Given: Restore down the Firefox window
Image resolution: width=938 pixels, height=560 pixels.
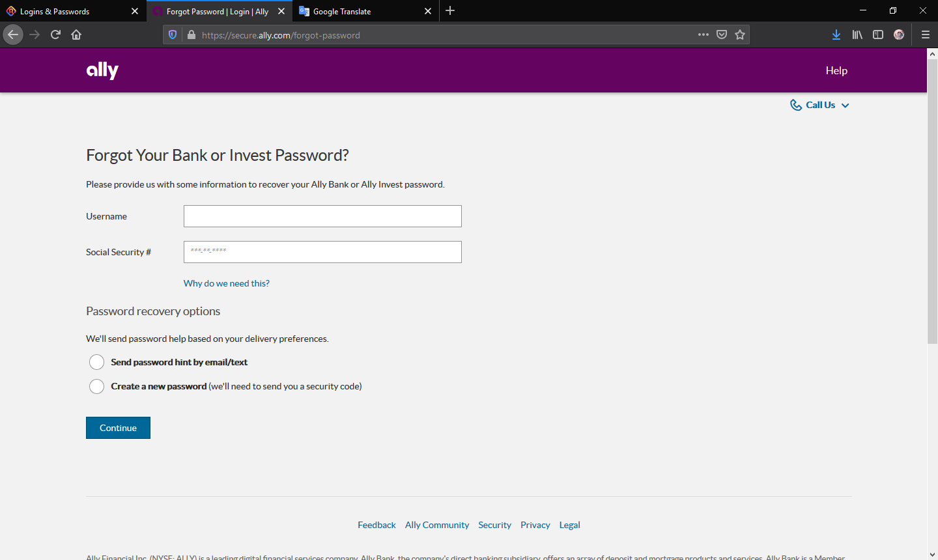Looking at the screenshot, I should (x=893, y=10).
